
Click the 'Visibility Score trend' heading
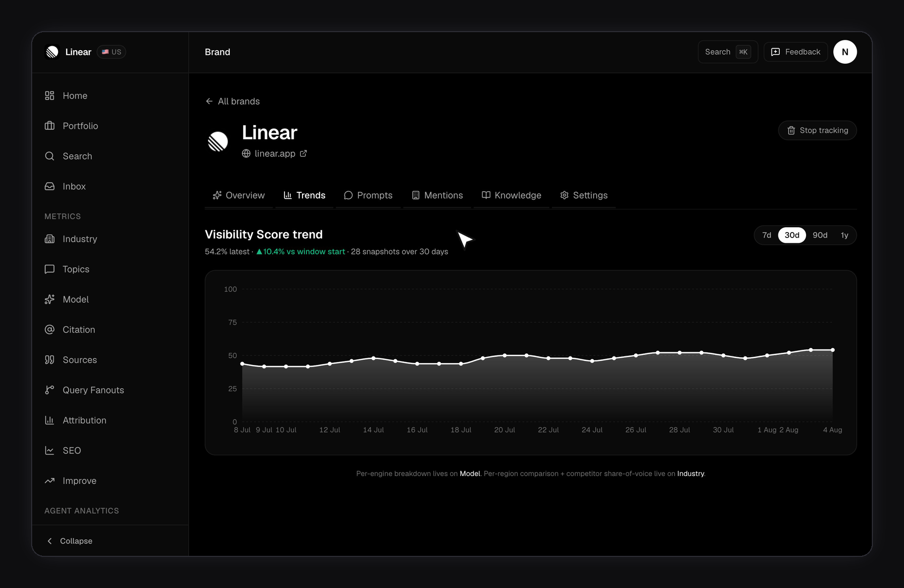click(264, 235)
